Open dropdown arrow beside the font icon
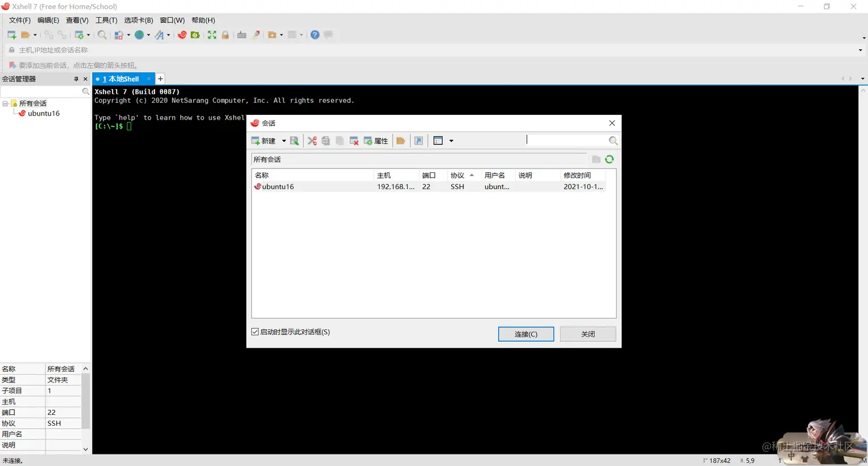 click(168, 35)
